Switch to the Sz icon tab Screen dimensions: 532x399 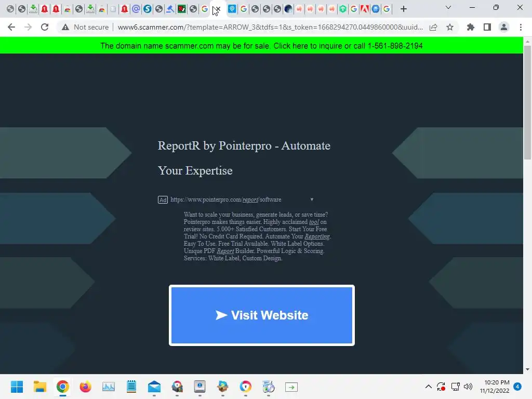click(182, 9)
